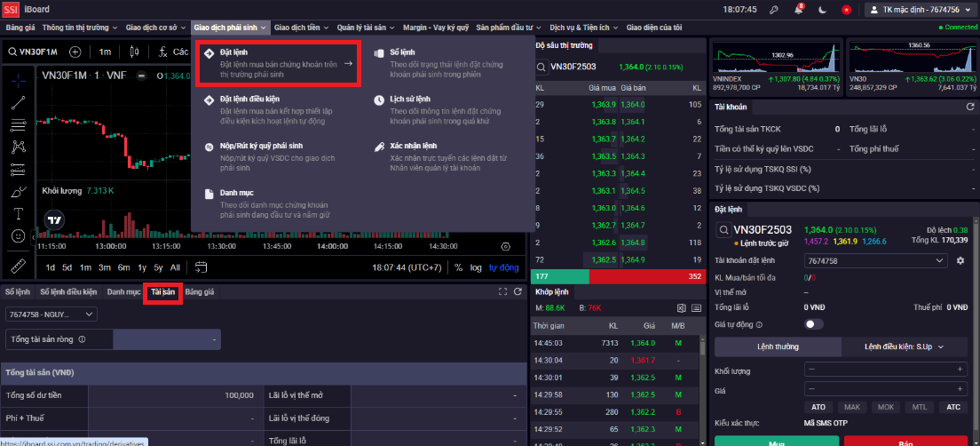Refresh the Tài khoản panel
This screenshot has width=980, height=446.
click(x=970, y=107)
